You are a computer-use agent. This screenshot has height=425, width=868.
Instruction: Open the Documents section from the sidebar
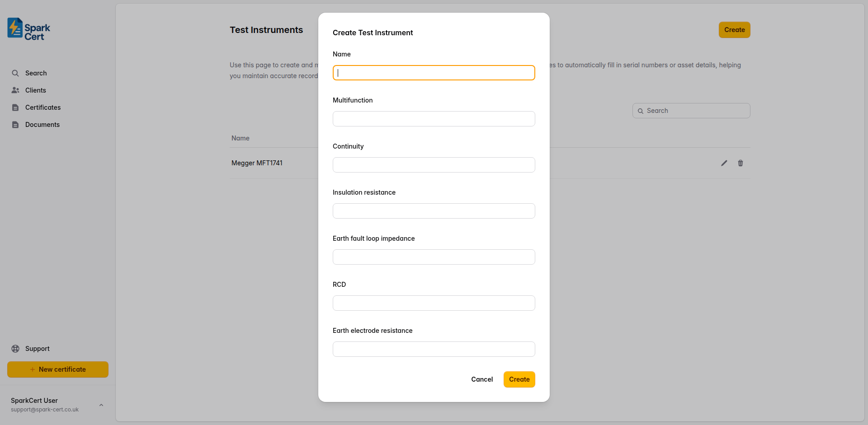coord(16,124)
